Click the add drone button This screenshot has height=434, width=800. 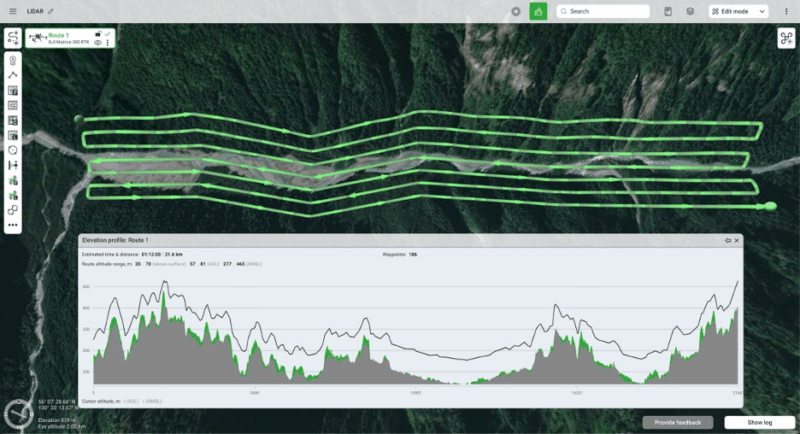point(786,38)
